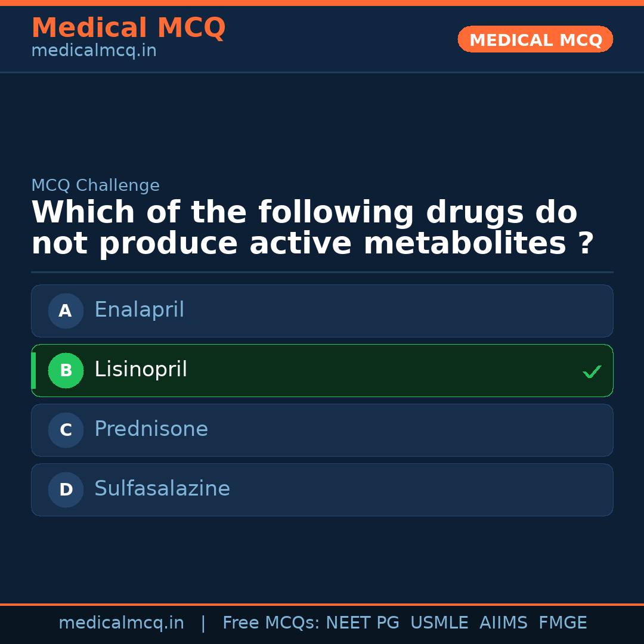Click the USMLE exam label

(x=439, y=623)
